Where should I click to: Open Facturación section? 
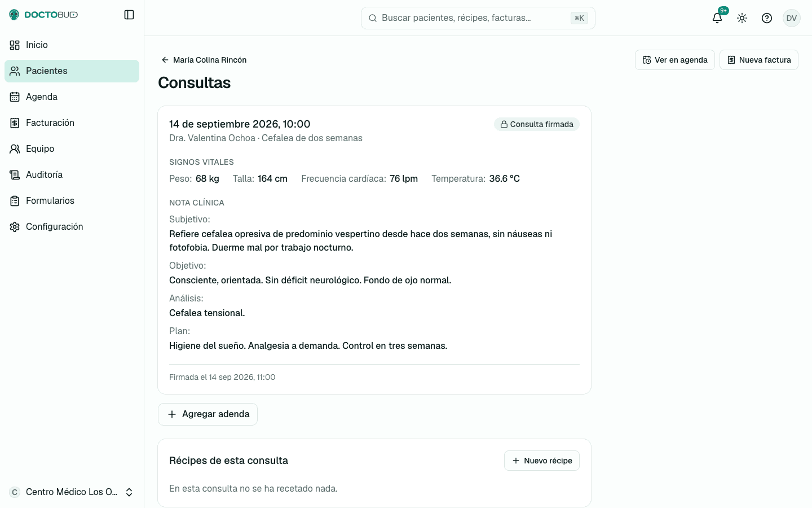[72, 123]
